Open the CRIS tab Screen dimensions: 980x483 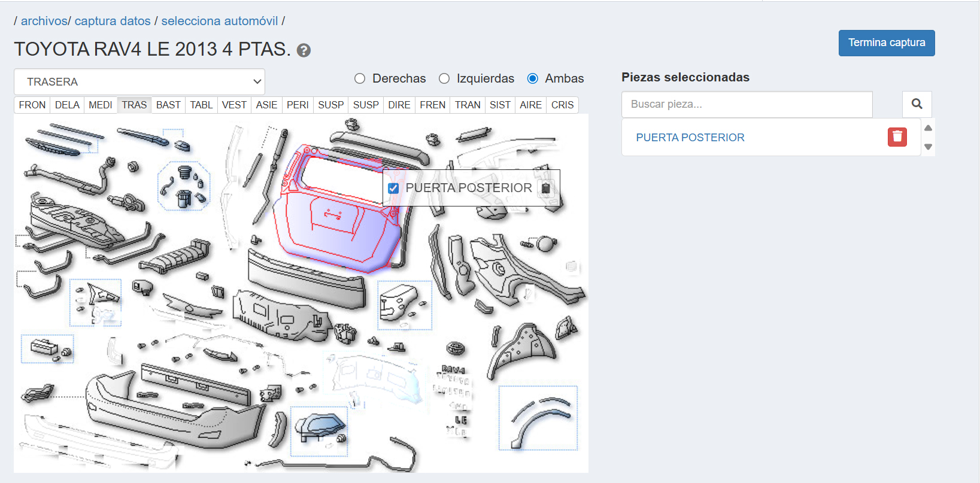click(x=562, y=105)
